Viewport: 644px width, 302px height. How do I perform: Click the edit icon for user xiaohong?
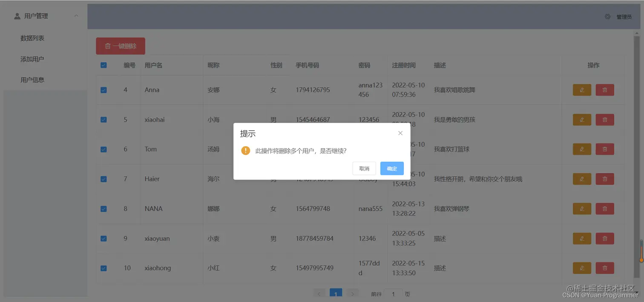582,268
